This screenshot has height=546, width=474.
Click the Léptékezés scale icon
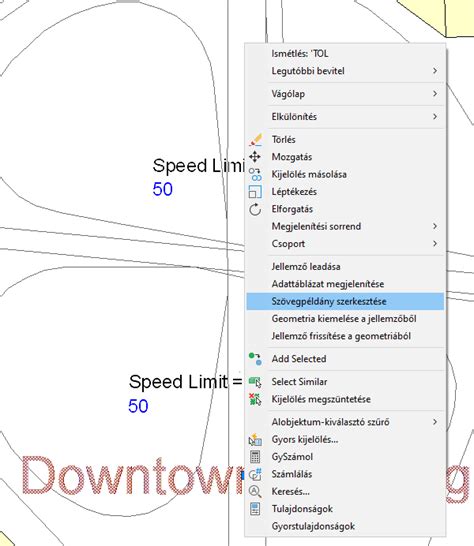click(x=255, y=192)
